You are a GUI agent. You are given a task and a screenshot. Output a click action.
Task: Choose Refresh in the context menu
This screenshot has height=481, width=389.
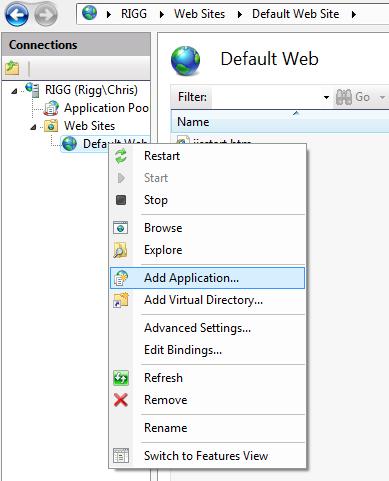coord(207,378)
